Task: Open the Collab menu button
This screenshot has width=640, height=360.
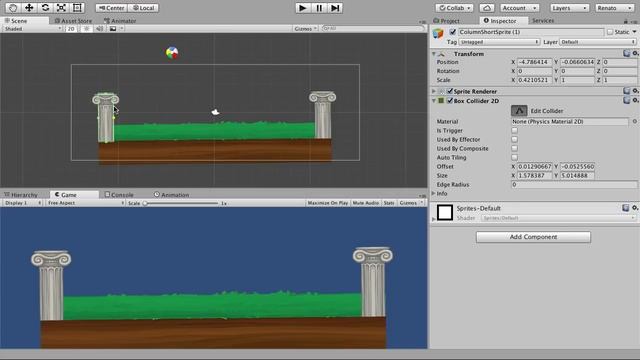Action: tap(454, 8)
